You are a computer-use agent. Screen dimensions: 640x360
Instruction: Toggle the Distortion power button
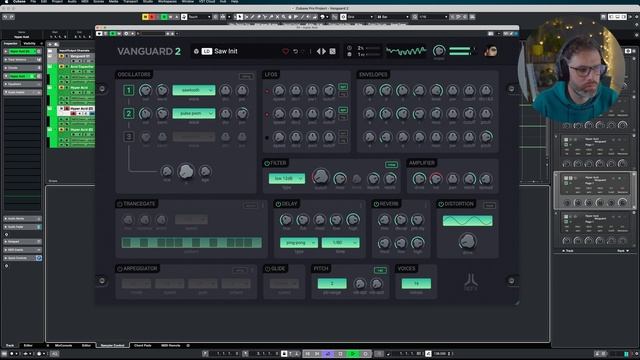point(441,204)
